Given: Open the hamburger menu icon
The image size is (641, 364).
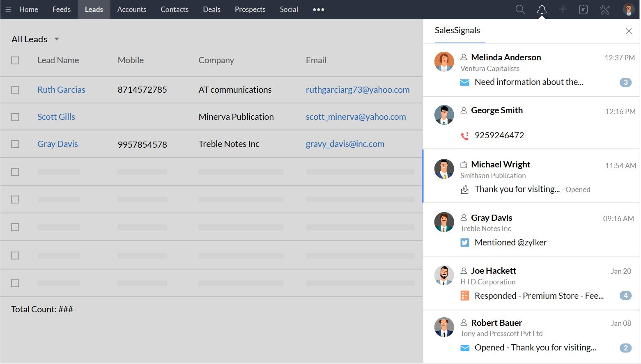Looking at the screenshot, I should (8, 9).
